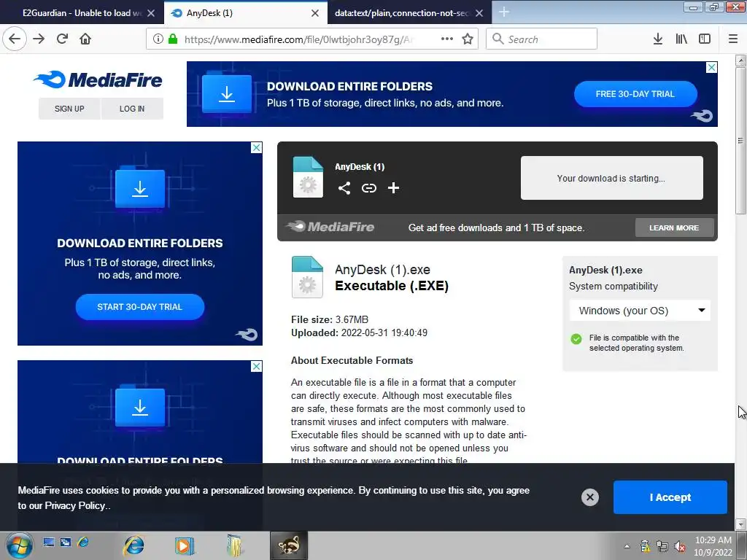This screenshot has width=747, height=560.
Task: Open the page actions three-dot menu
Action: (447, 39)
